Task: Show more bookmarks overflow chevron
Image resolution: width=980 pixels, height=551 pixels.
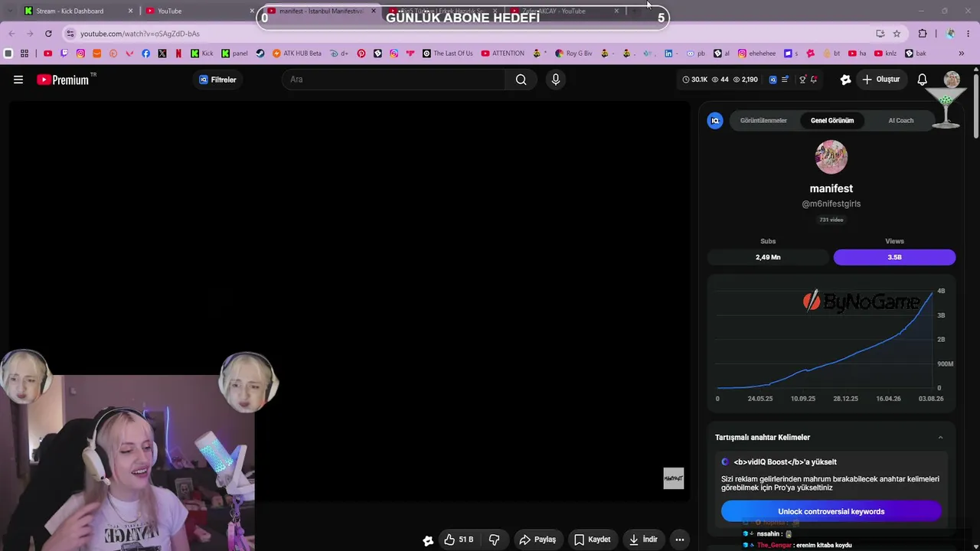Action: coord(962,54)
